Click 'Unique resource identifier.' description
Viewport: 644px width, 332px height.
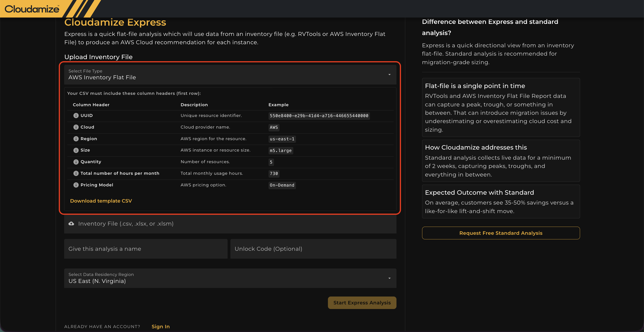[x=211, y=115]
